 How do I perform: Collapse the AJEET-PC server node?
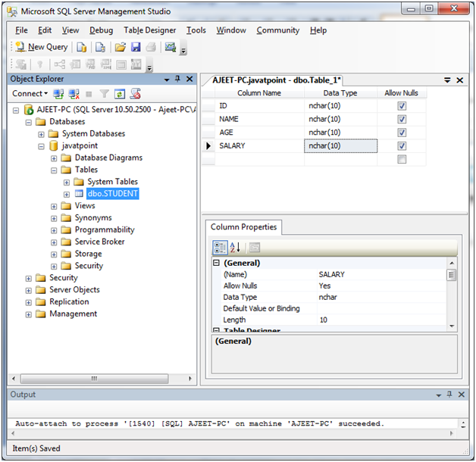point(16,111)
